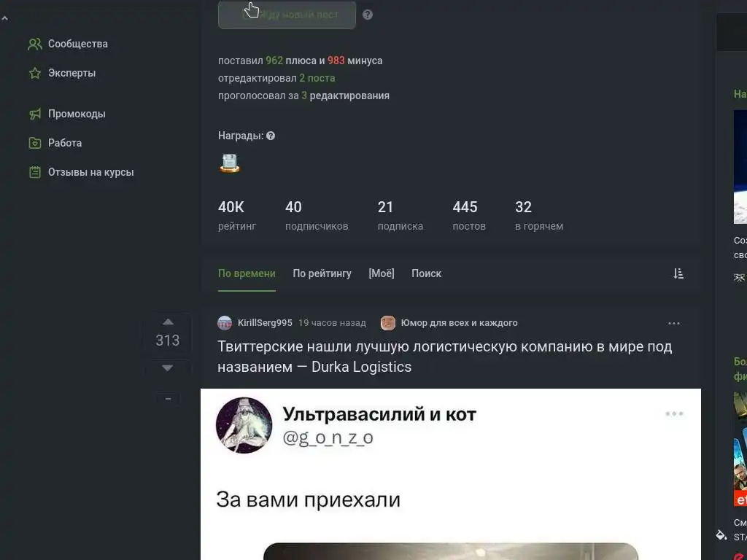
Task: Switch to the По рейтингу tab
Action: [322, 273]
